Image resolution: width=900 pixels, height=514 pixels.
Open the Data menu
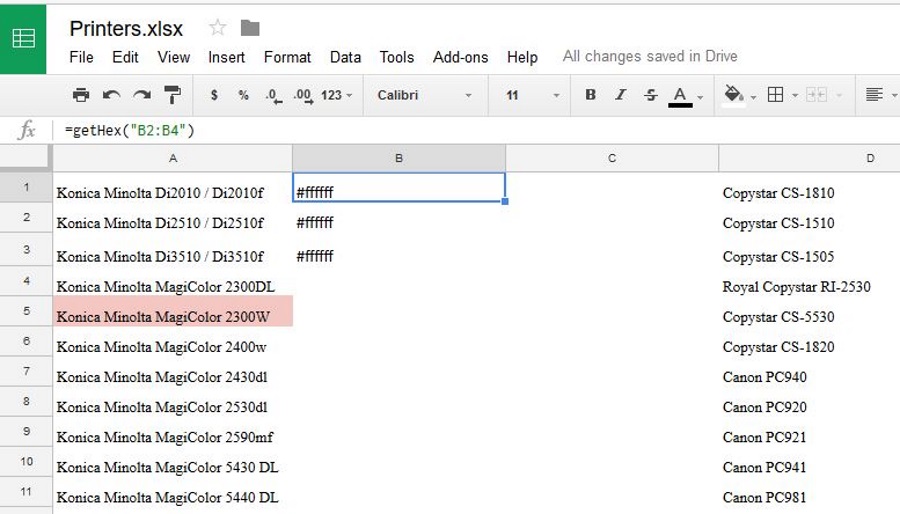346,57
